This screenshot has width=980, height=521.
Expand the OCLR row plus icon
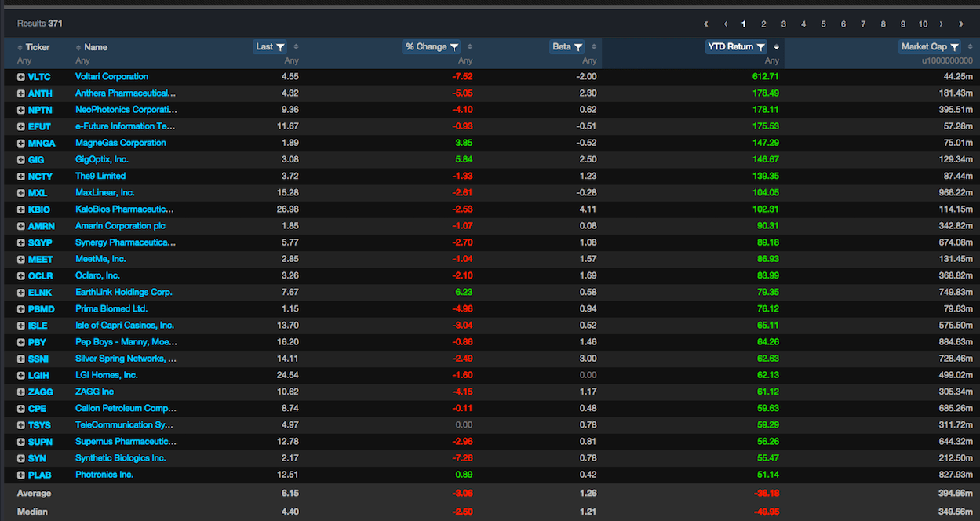pos(21,276)
